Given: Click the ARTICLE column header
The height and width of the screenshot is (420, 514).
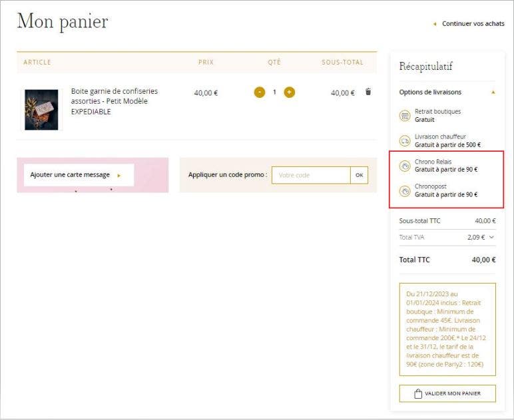Looking at the screenshot, I should (x=37, y=63).
